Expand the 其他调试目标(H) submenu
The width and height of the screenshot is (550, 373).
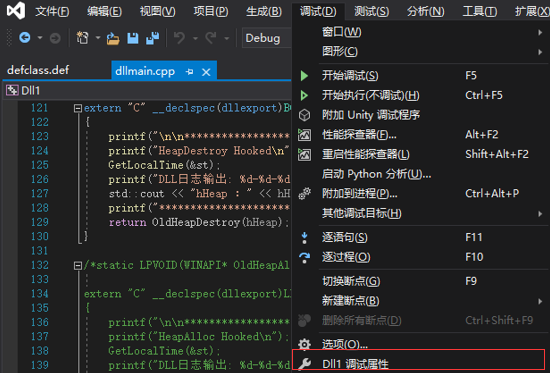coord(540,213)
